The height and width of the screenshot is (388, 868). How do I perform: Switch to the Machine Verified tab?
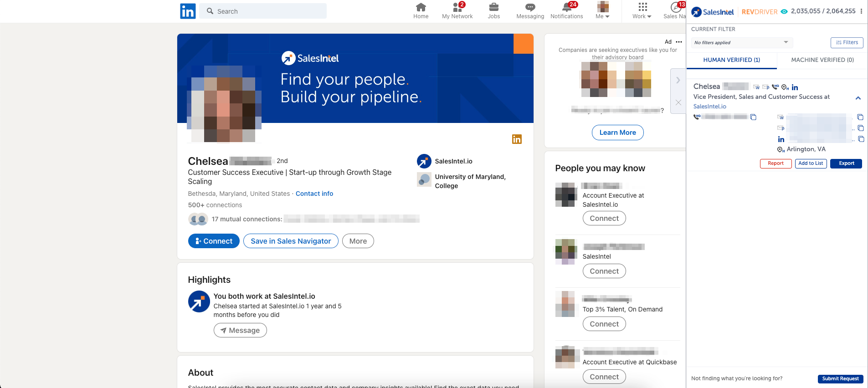tap(822, 60)
